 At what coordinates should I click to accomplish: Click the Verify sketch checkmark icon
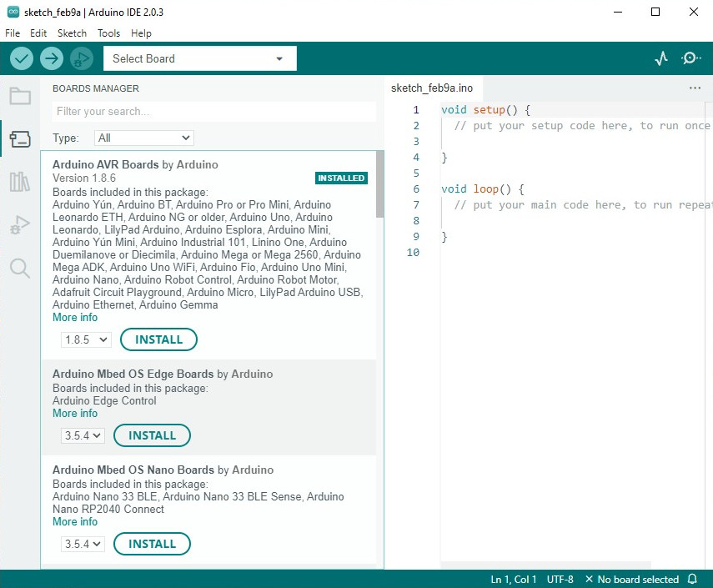pyautogui.click(x=22, y=58)
